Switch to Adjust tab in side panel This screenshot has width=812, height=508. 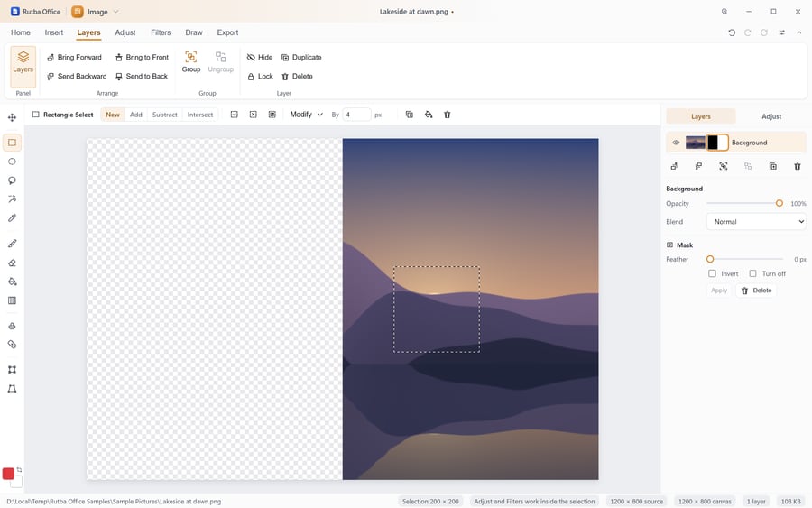pyautogui.click(x=771, y=116)
